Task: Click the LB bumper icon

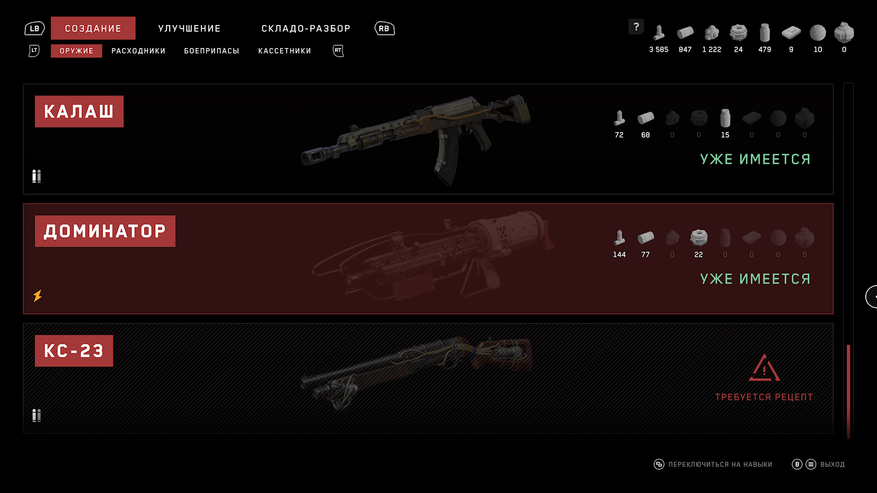Action: [35, 28]
